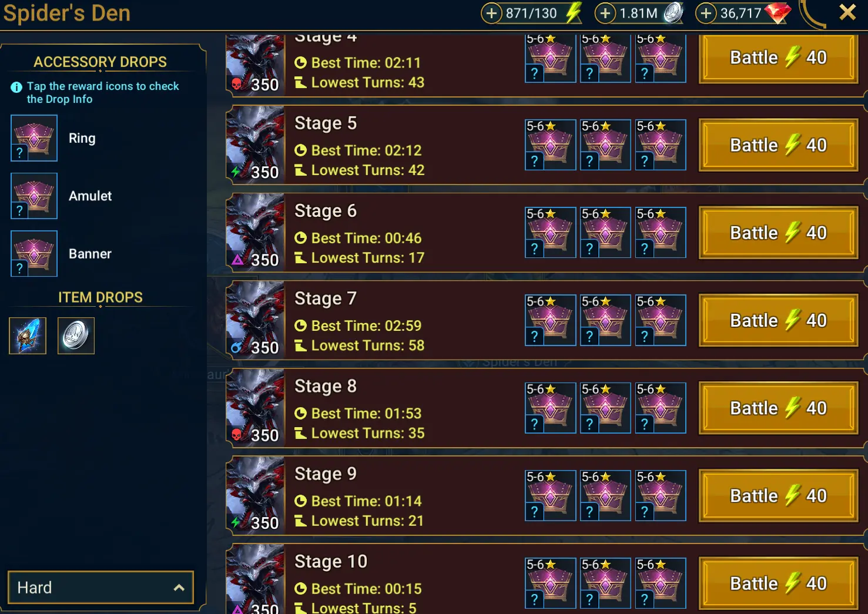
Task: Close the Spider's Den screen
Action: coord(847,12)
